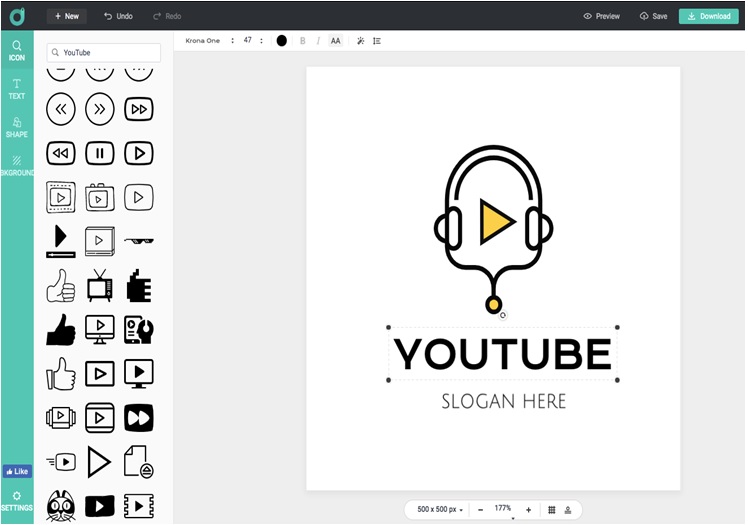Open the Icon panel in sidebar
748x525 pixels.
coord(17,51)
